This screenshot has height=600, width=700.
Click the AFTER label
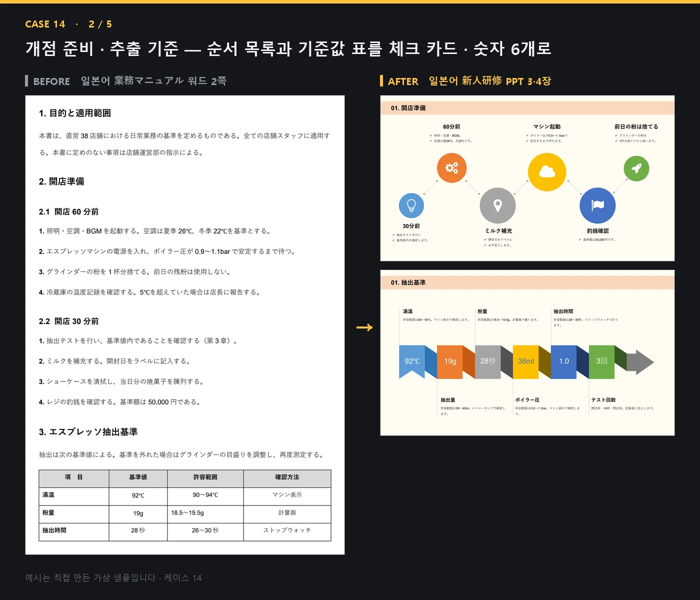pyautogui.click(x=403, y=81)
